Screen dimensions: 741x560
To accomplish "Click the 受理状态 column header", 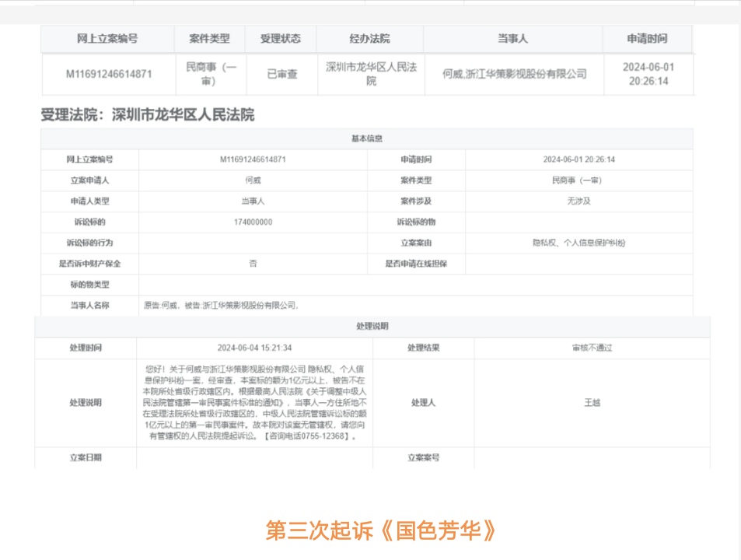I will [x=280, y=39].
